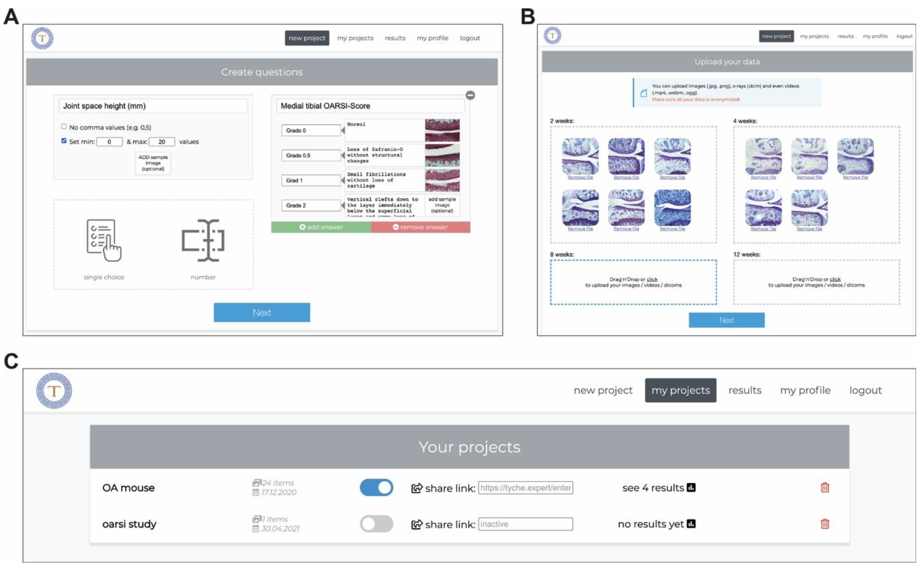Click the Tyche logo in projects panel
The height and width of the screenshot is (576, 924).
[54, 391]
